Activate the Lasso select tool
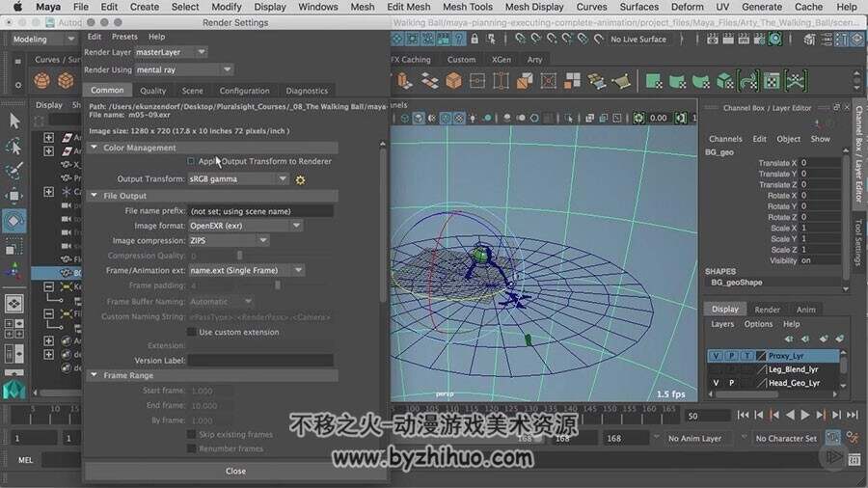868x488 pixels. point(14,146)
